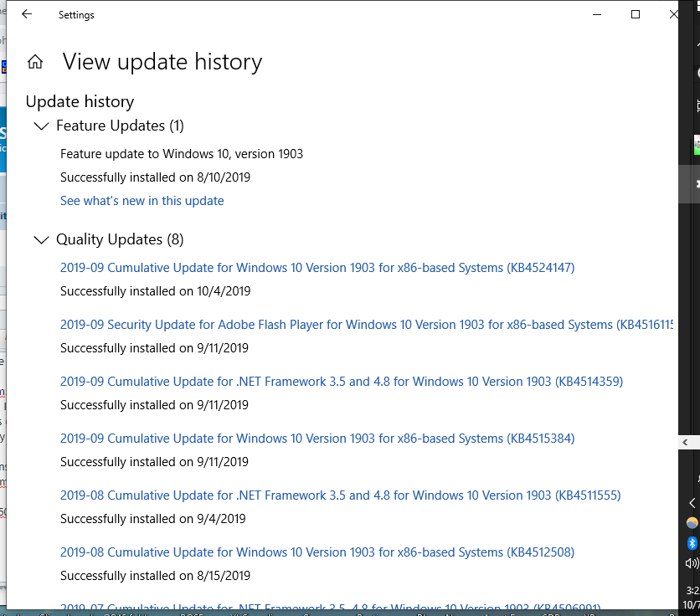This screenshot has height=616, width=700.
Task: Click 'Successfully installed on 8/10/2019' text
Action: pos(156,177)
